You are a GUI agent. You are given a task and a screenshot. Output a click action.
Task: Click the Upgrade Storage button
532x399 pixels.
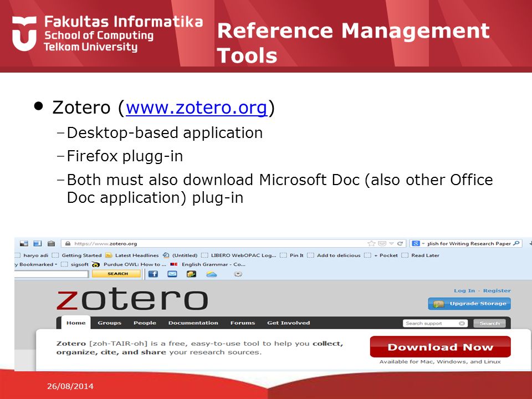[469, 304]
